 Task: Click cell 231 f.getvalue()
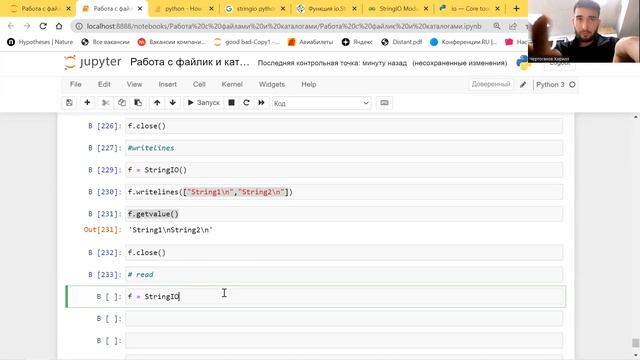(344, 214)
